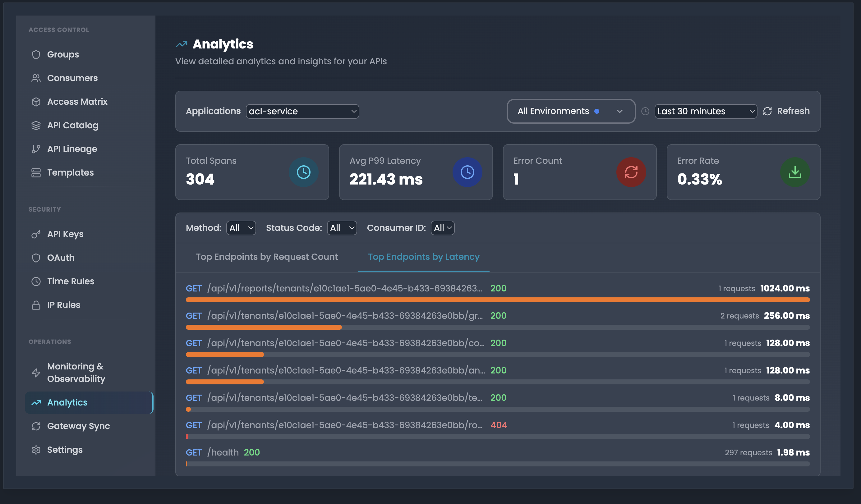
Task: Click the Access Matrix cube icon
Action: tap(36, 102)
